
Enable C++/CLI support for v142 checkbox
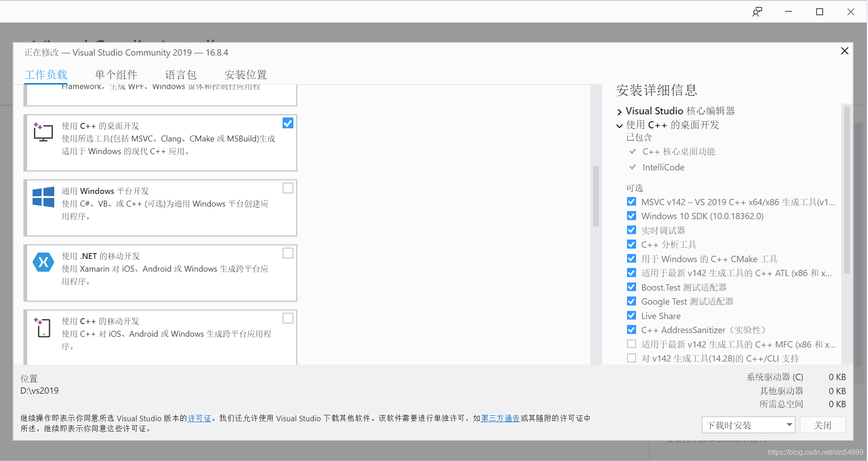coord(632,358)
